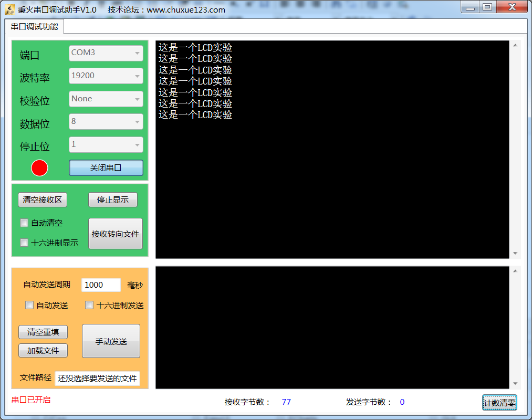Viewport: 532px width, 420px height.
Task: Click the red port status indicator
Action: click(x=39, y=168)
